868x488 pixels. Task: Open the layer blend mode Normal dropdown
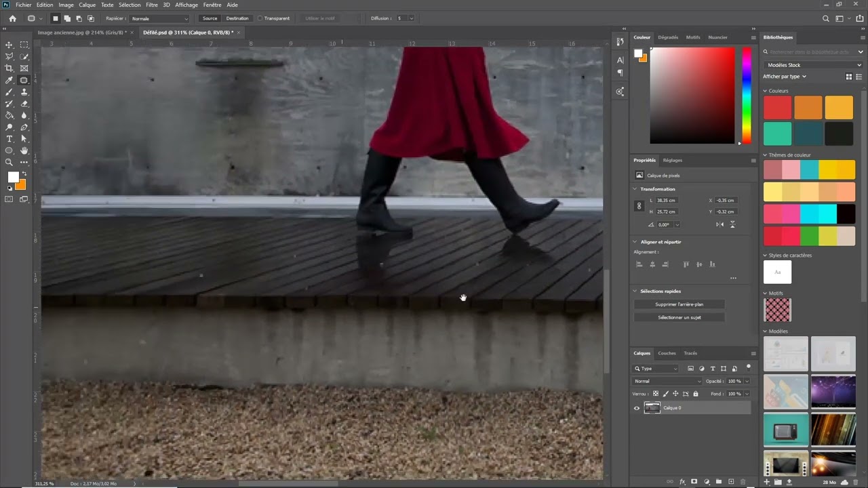point(667,381)
